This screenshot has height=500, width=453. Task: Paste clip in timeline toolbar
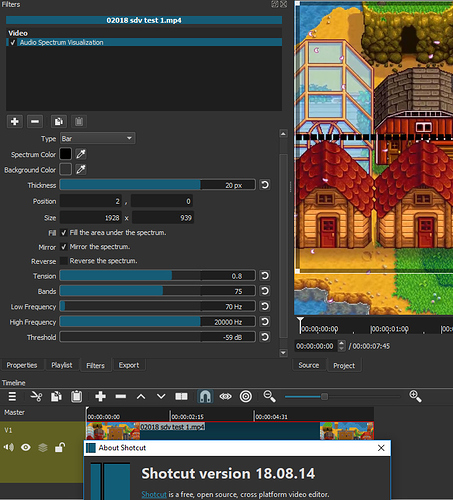tap(76, 397)
